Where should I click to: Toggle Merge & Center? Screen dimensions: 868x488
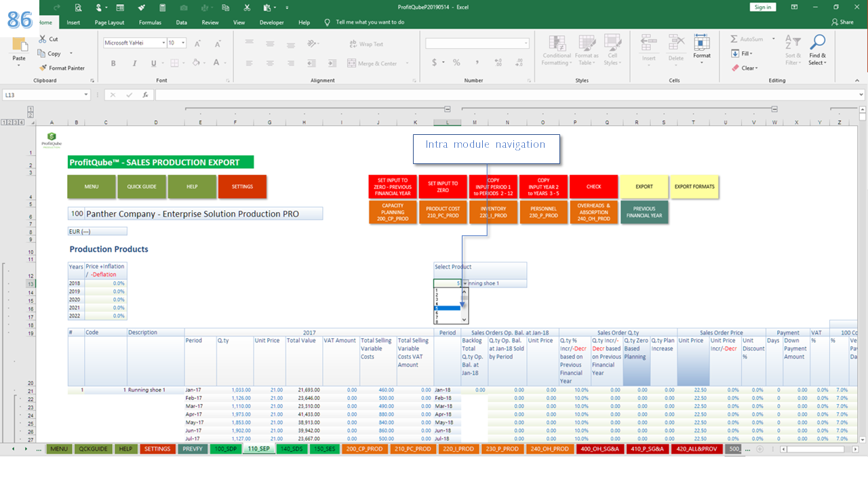(x=373, y=63)
